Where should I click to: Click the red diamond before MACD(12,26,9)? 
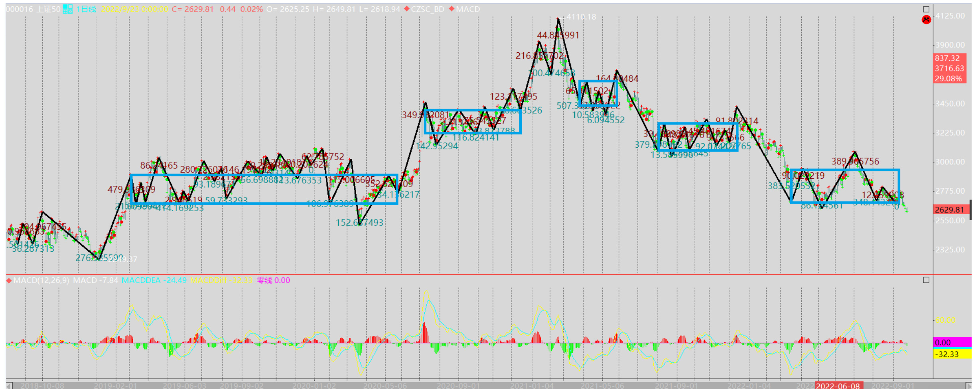click(x=9, y=280)
